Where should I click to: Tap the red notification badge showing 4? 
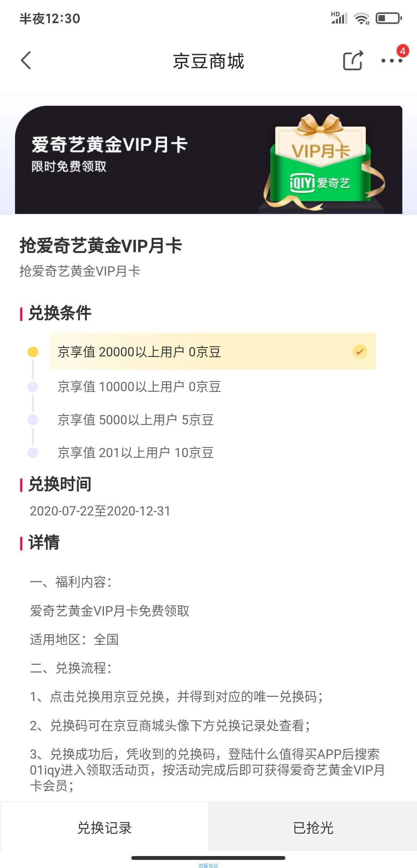click(403, 51)
